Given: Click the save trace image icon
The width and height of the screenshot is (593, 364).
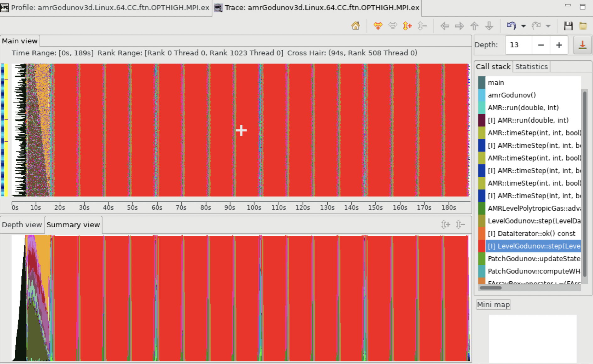Looking at the screenshot, I should coord(568,26).
